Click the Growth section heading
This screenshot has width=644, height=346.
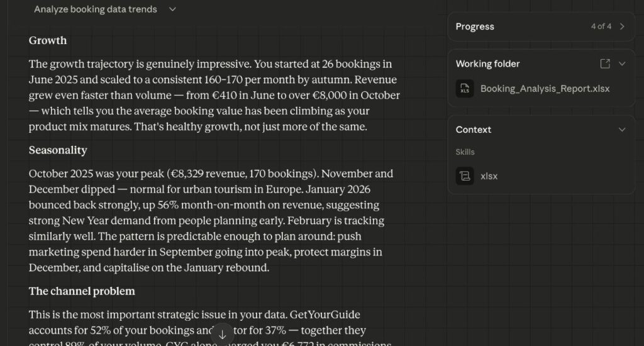48,40
